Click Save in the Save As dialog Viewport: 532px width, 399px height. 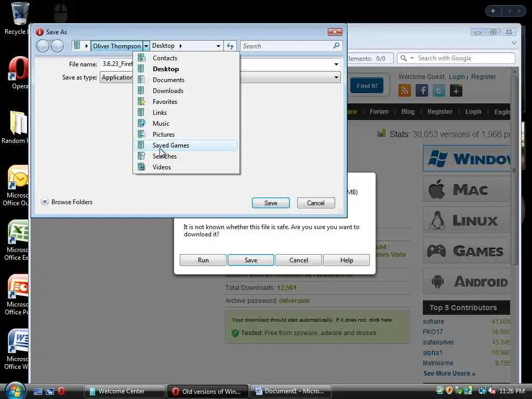click(x=271, y=203)
